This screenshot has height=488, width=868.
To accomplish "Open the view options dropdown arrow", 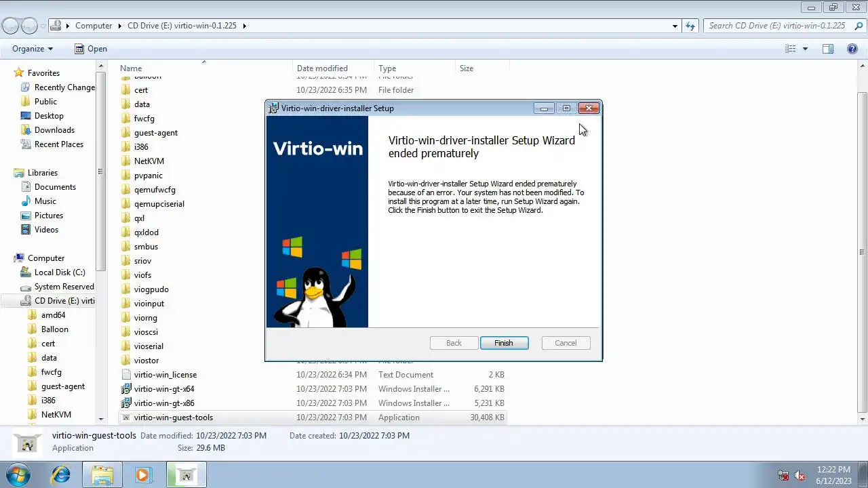I will point(805,49).
